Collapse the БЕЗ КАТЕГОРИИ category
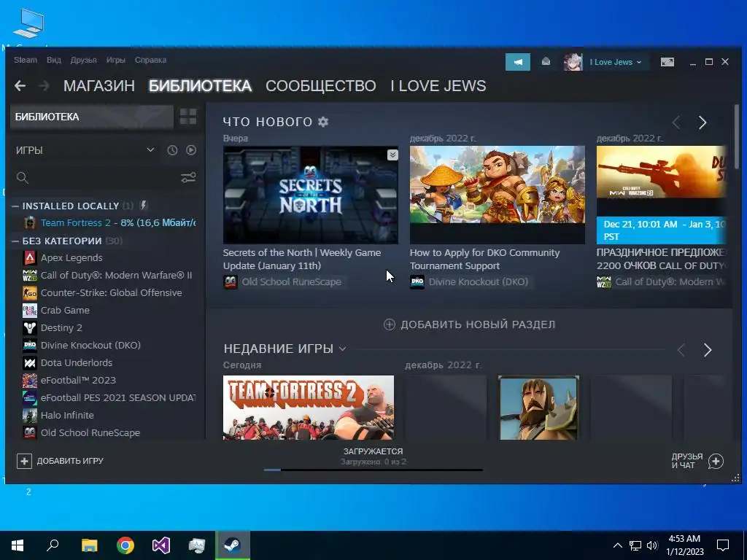This screenshot has height=560, width=747. (15, 241)
